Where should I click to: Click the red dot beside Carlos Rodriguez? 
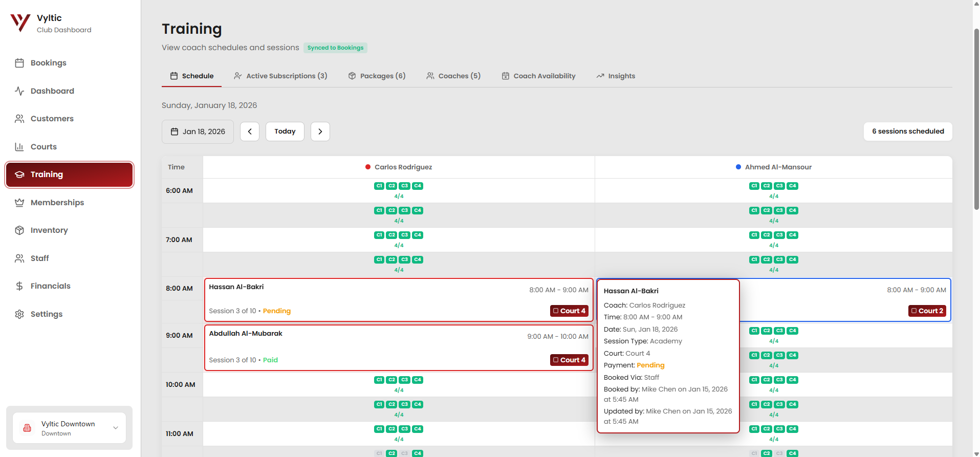coord(367,167)
